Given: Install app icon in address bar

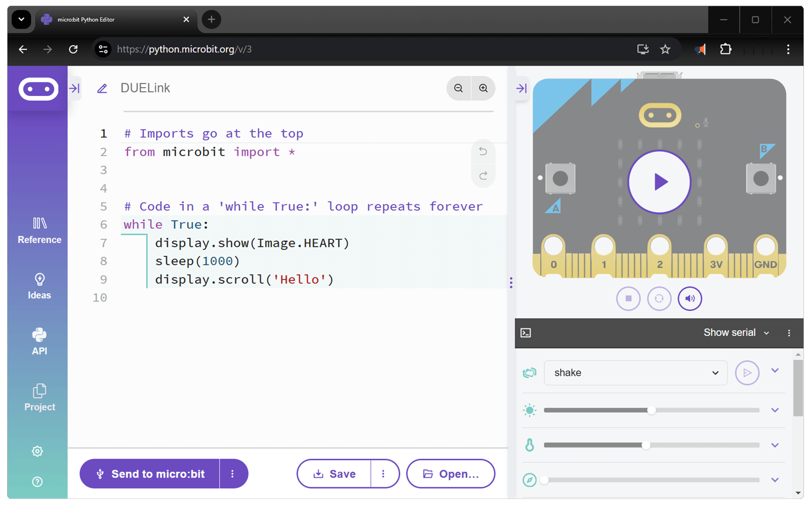Looking at the screenshot, I should click(x=642, y=49).
